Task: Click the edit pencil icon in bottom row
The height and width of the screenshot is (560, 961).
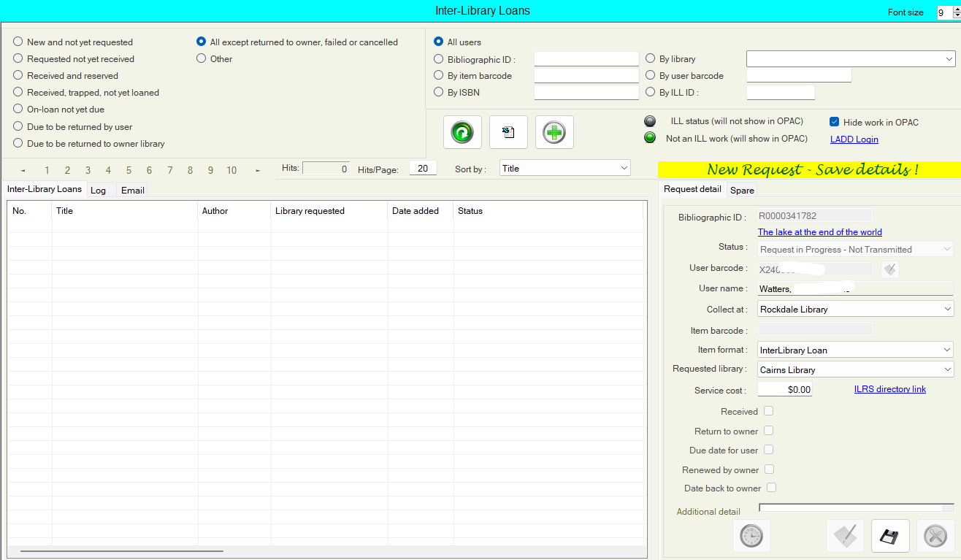Action: [x=845, y=537]
